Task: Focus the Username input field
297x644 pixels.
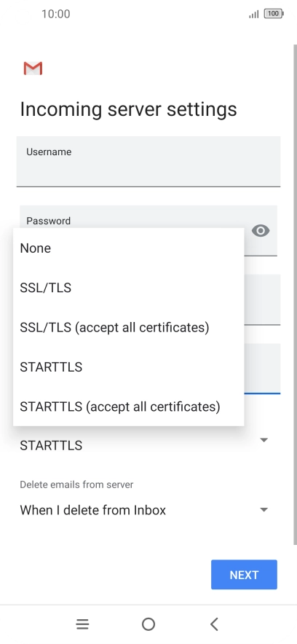Action: click(148, 162)
